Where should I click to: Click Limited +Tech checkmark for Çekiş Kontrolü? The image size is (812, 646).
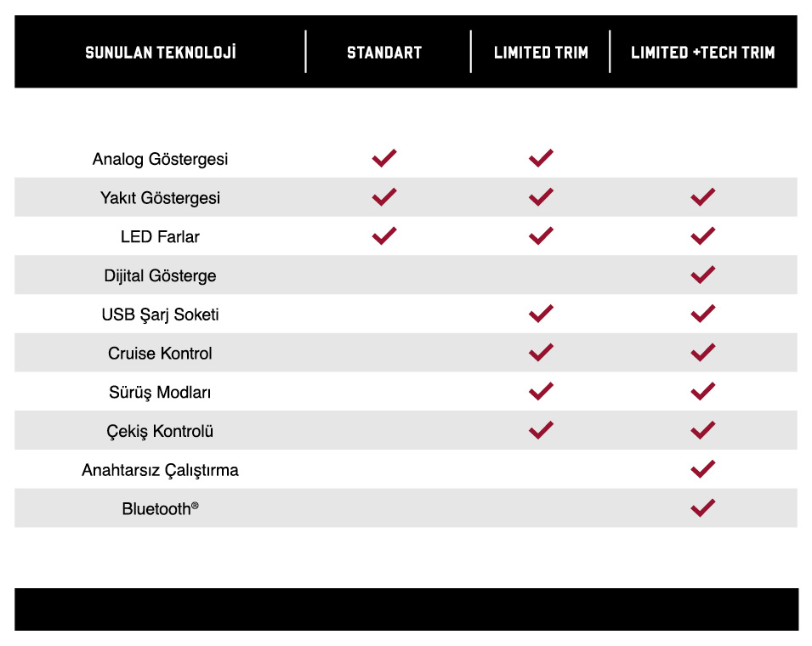703,430
